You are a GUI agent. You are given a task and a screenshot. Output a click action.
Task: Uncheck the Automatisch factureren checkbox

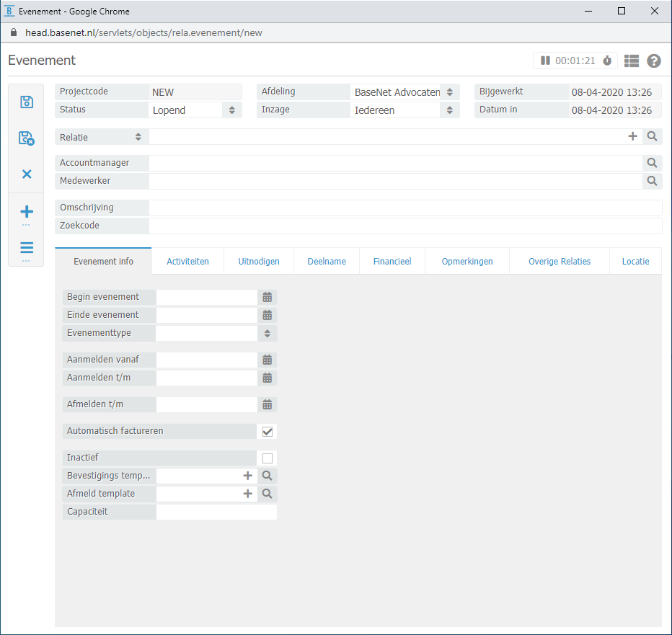(268, 432)
